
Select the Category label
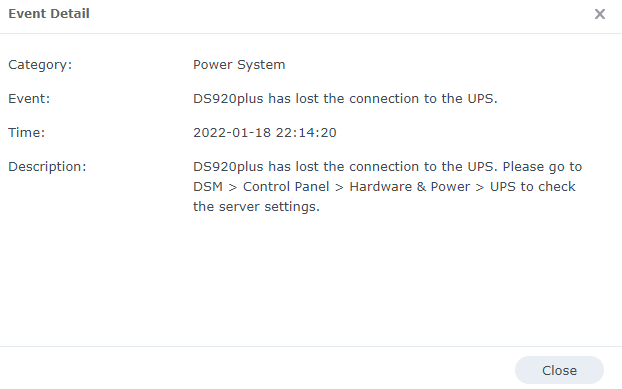(40, 65)
